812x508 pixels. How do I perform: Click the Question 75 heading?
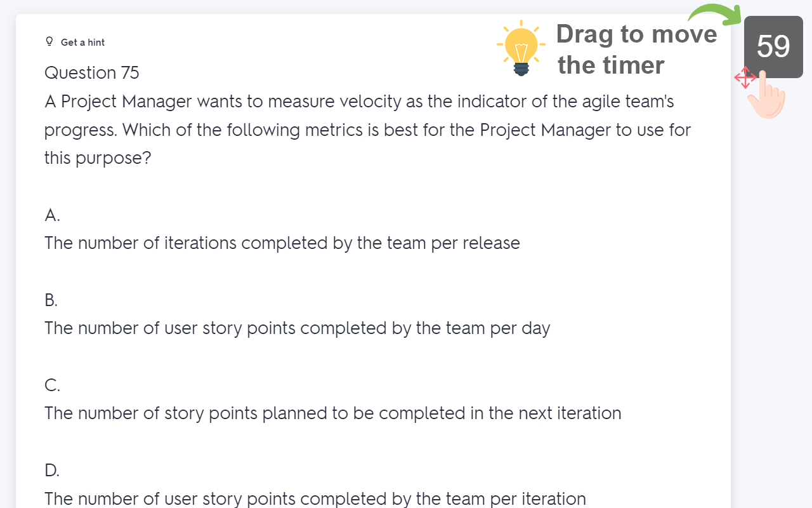92,73
